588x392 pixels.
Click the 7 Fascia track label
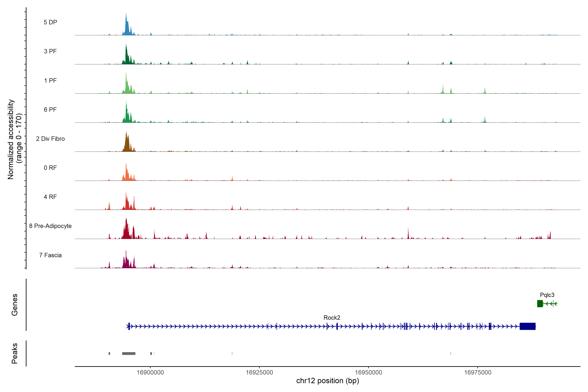50,255
